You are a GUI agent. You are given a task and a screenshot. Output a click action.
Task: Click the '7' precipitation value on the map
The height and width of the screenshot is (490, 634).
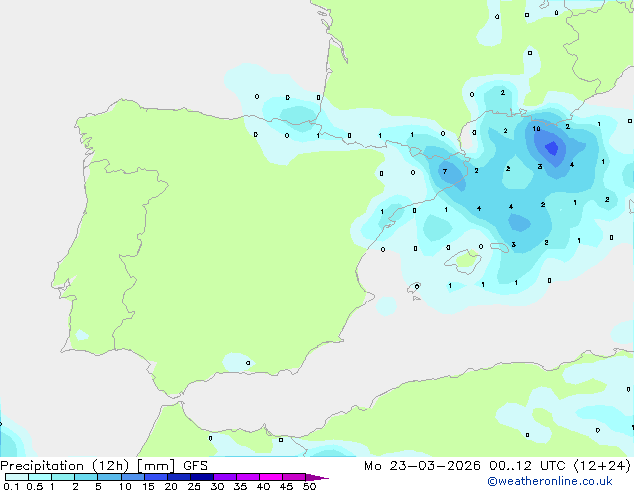click(x=445, y=171)
